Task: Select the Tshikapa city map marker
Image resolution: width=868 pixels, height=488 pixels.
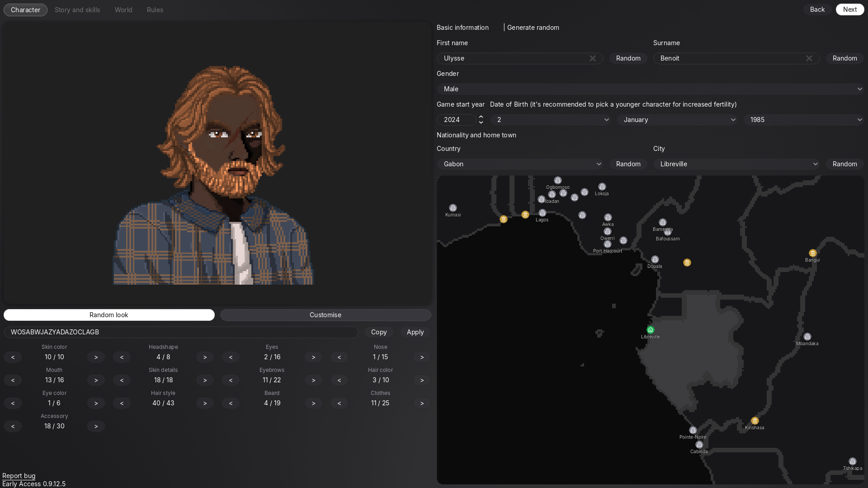Action: pyautogui.click(x=852, y=461)
